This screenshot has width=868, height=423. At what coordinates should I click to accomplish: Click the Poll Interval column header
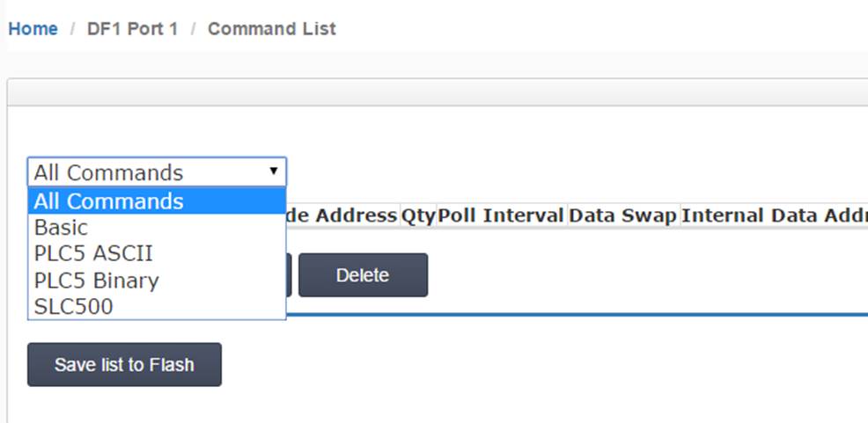pyautogui.click(x=501, y=215)
